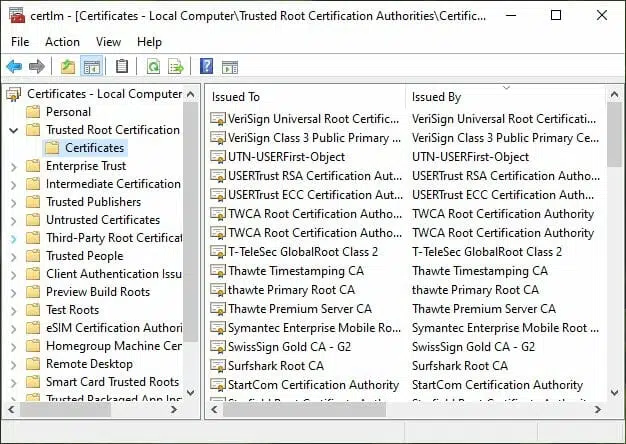The height and width of the screenshot is (444, 626).
Task: Click the Export List toolbar icon
Action: click(176, 66)
